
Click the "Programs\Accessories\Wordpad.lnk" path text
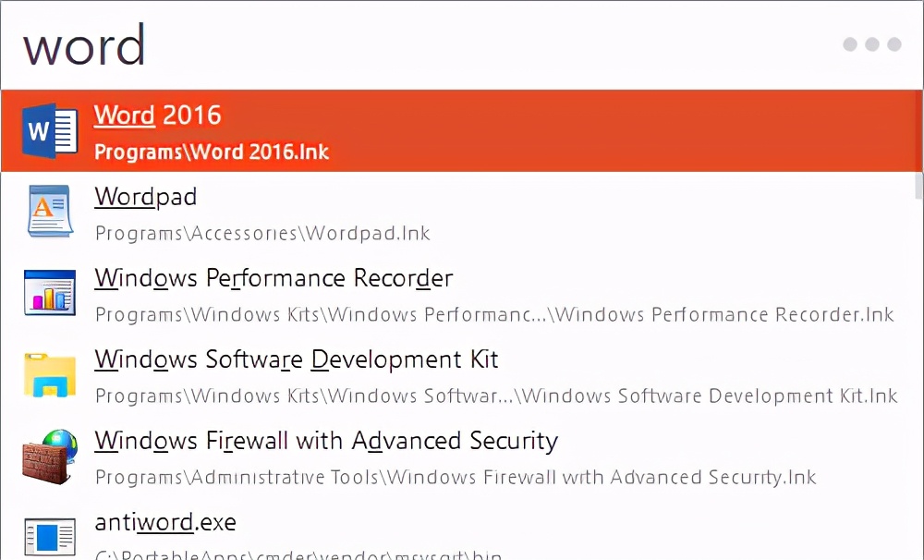point(262,233)
